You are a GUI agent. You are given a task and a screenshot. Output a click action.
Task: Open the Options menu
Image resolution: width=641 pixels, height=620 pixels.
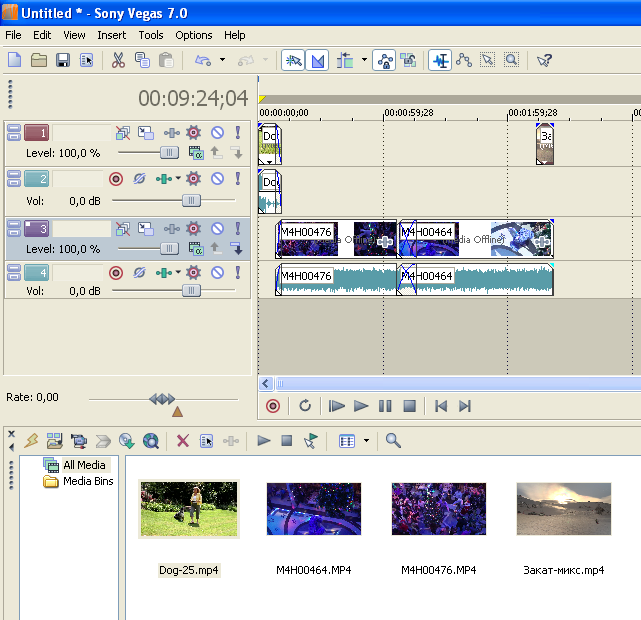(194, 35)
